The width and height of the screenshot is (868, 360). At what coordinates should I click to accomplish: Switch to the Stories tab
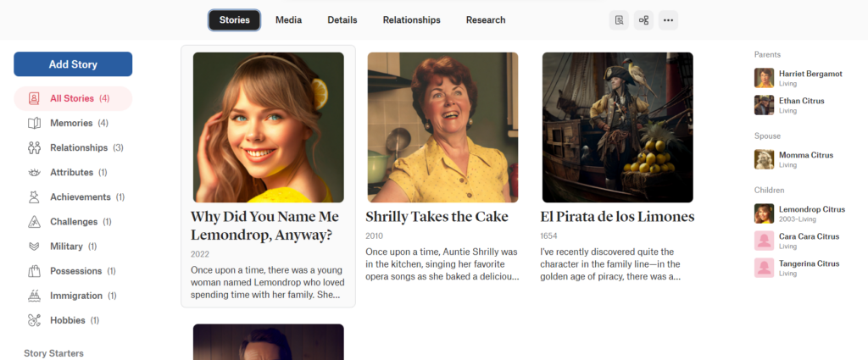[x=234, y=20]
